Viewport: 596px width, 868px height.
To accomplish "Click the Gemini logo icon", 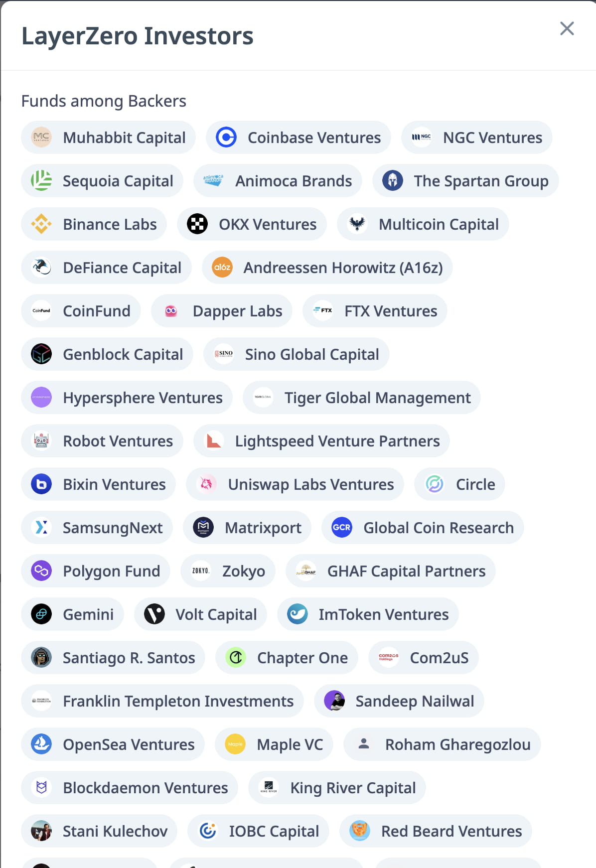I will tap(42, 614).
